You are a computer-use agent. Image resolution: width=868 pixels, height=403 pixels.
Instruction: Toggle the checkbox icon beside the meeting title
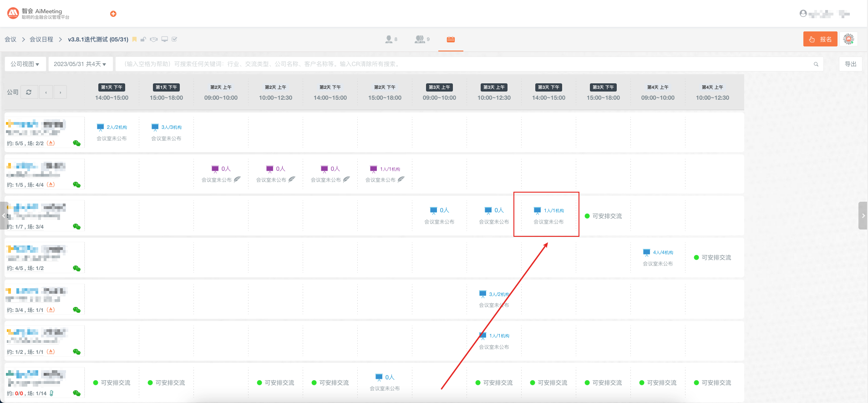point(174,40)
